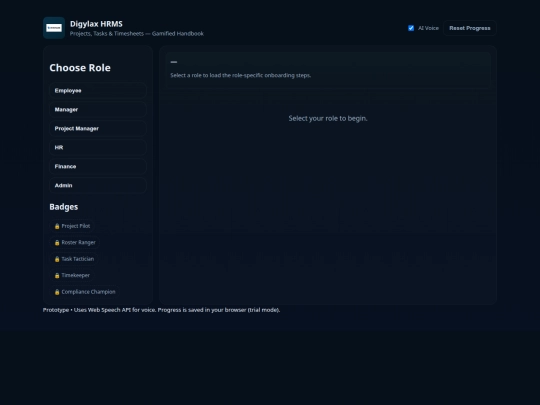This screenshot has height=405, width=540.
Task: Click the Compliance Champion badge lock icon
Action: point(57,292)
